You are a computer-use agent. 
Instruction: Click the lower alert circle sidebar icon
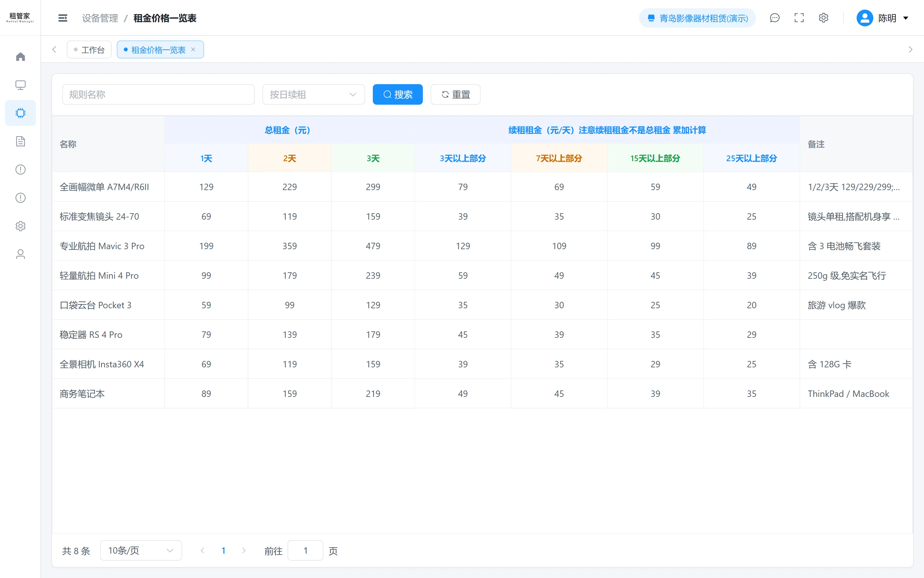(x=20, y=197)
